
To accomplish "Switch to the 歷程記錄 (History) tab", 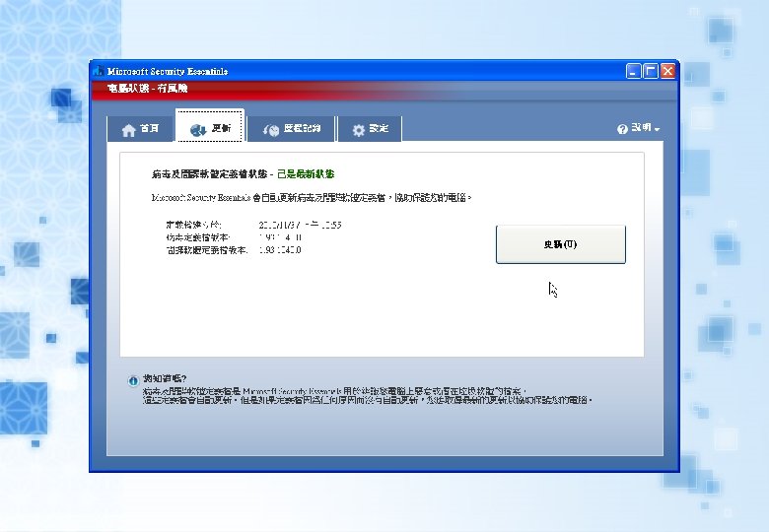I will [291, 129].
